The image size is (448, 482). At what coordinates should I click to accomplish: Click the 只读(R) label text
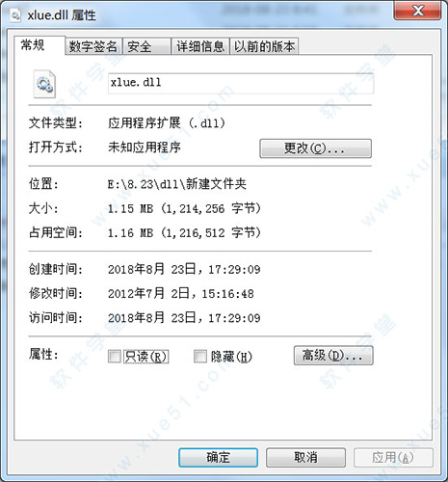point(146,357)
